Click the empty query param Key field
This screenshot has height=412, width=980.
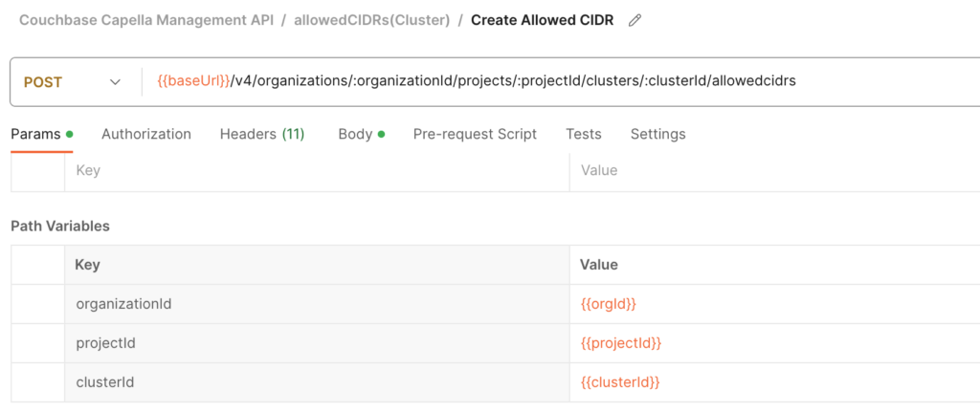pos(317,170)
